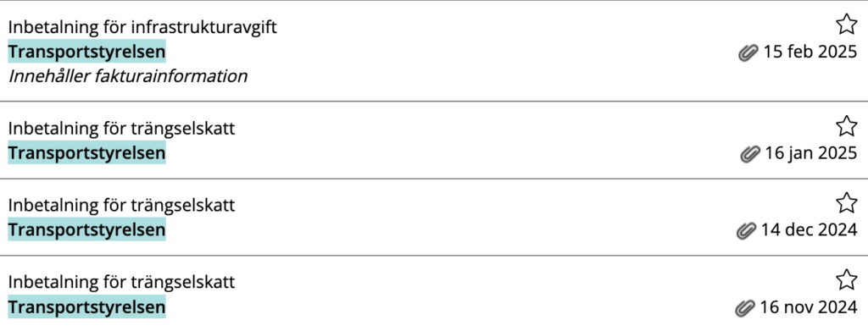Click the Transportstyrelsen sender in the 14 dec row

click(x=87, y=230)
